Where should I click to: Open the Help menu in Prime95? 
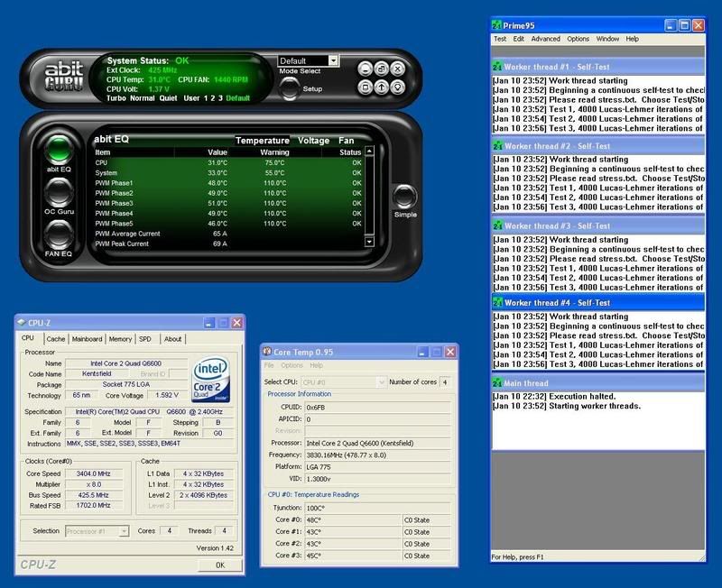pos(633,39)
